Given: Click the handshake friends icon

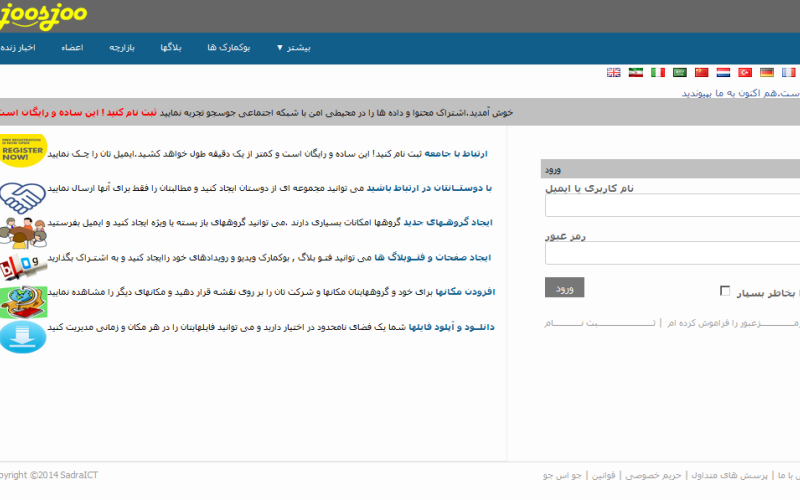Looking at the screenshot, I should [22, 198].
